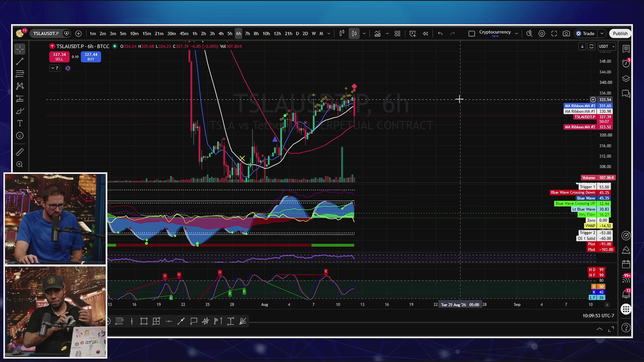Open the help center icon
The width and height of the screenshot is (644, 362).
pos(626,328)
